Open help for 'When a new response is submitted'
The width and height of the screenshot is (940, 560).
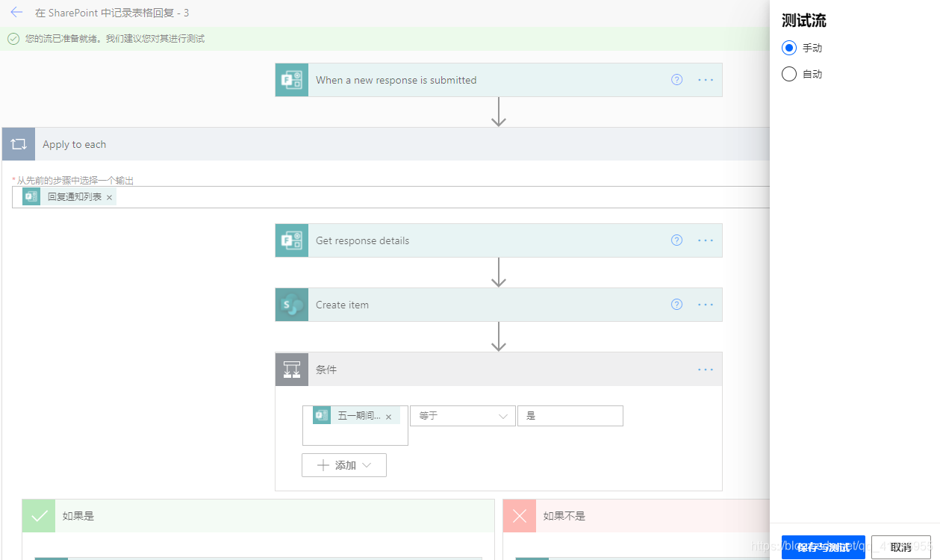676,80
